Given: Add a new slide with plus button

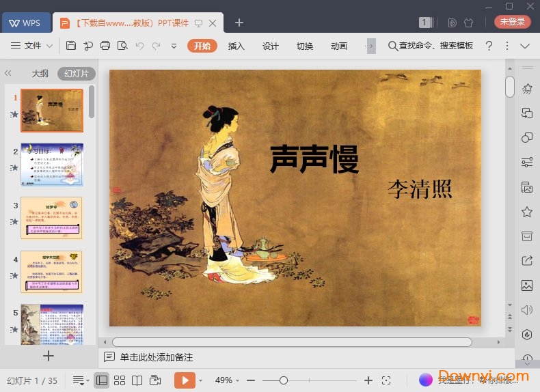Looking at the screenshot, I should click(x=49, y=356).
